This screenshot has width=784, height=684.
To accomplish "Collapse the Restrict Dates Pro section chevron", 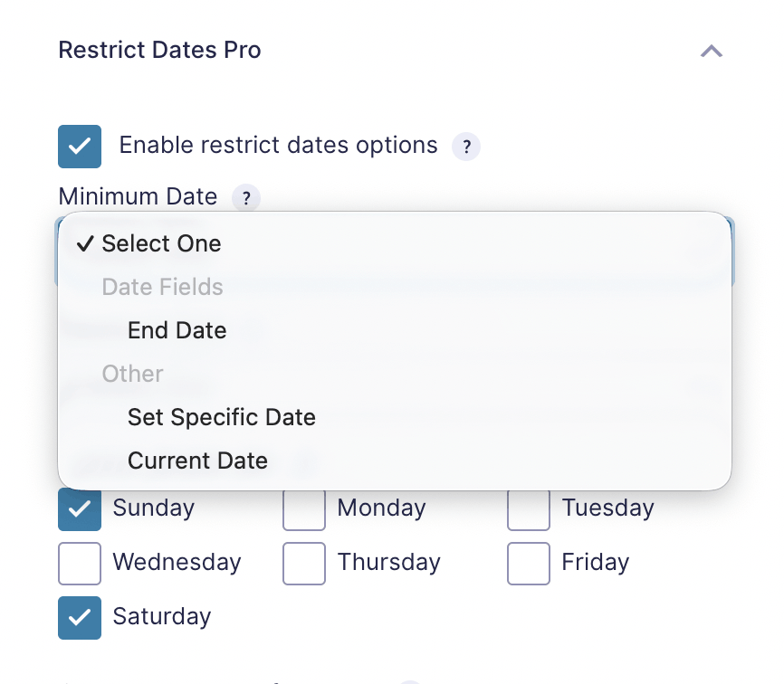I will click(x=712, y=51).
